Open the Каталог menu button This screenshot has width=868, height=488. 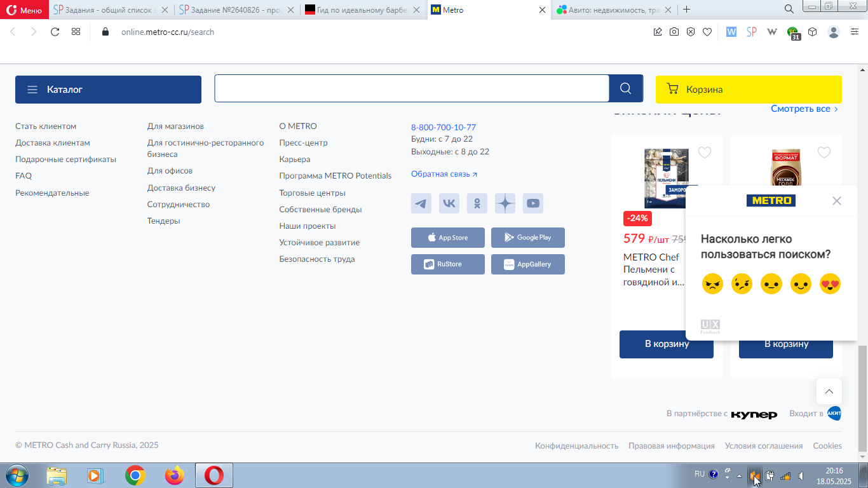click(108, 90)
